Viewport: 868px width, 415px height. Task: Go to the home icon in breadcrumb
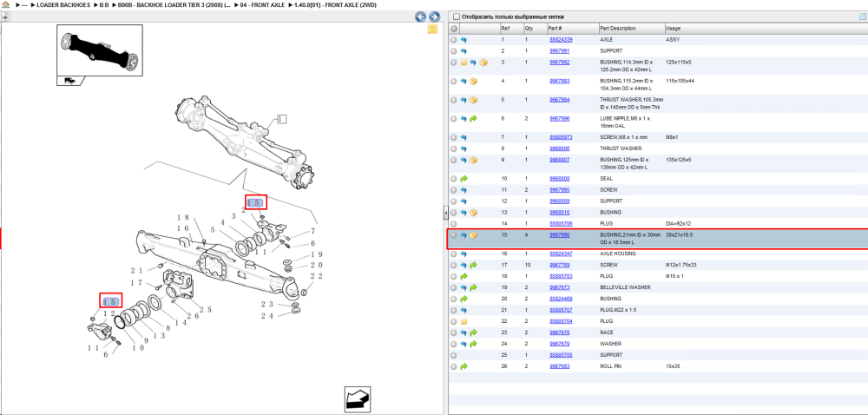(x=5, y=4)
